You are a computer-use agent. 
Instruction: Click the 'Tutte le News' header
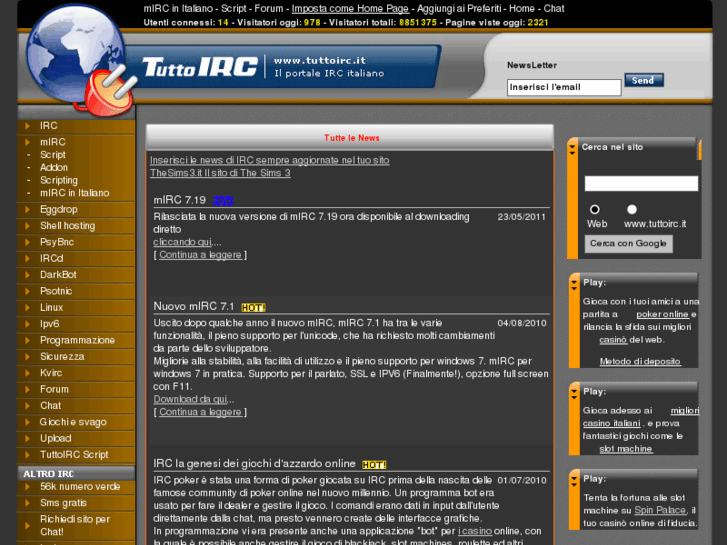(x=351, y=138)
